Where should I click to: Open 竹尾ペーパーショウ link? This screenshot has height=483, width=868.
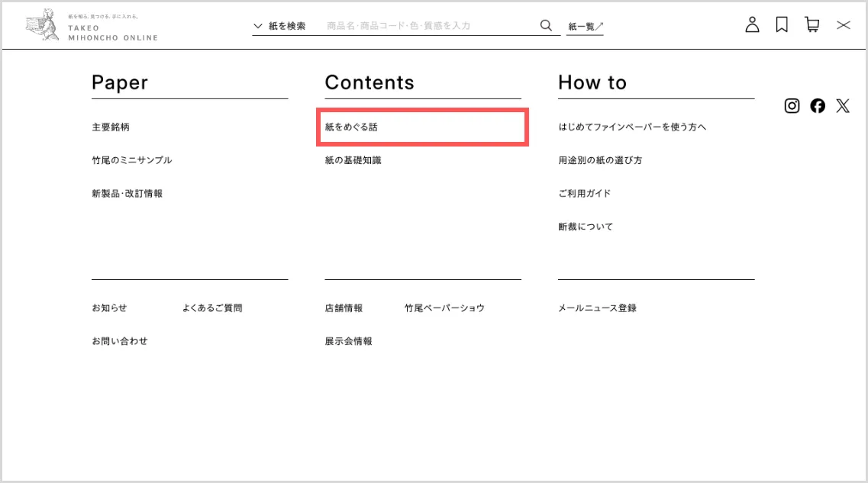(x=444, y=308)
